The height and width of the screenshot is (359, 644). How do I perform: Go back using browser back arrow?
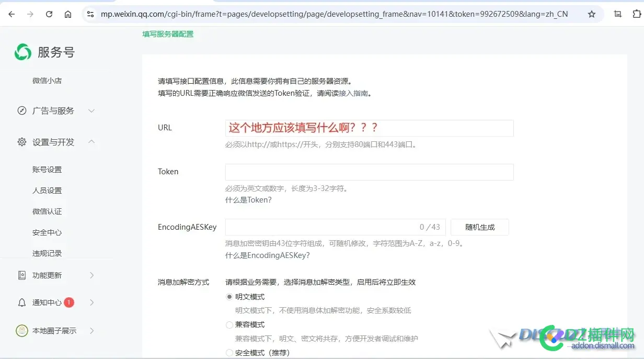11,14
